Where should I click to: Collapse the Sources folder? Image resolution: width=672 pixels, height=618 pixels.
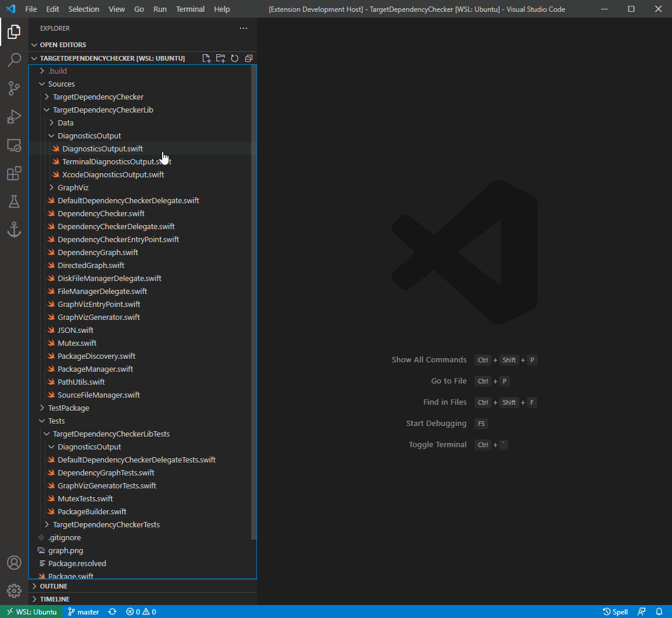click(x=143, y=84)
